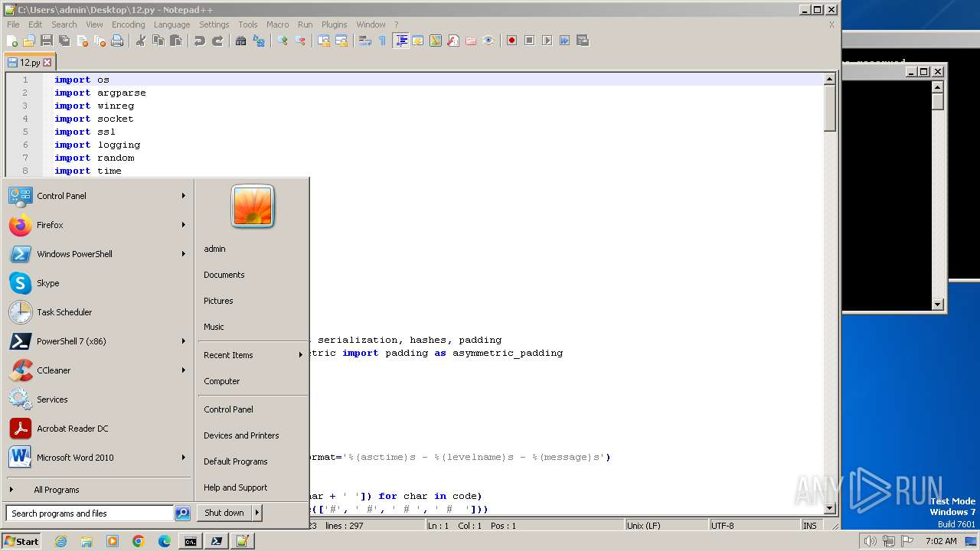Open Services from Start menu
The height and width of the screenshot is (551, 980).
click(x=98, y=399)
